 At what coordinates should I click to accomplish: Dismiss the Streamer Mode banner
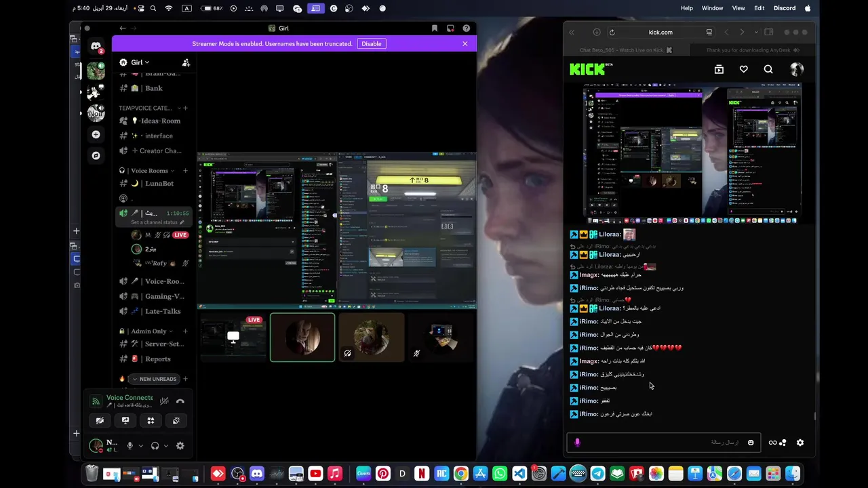click(x=465, y=43)
